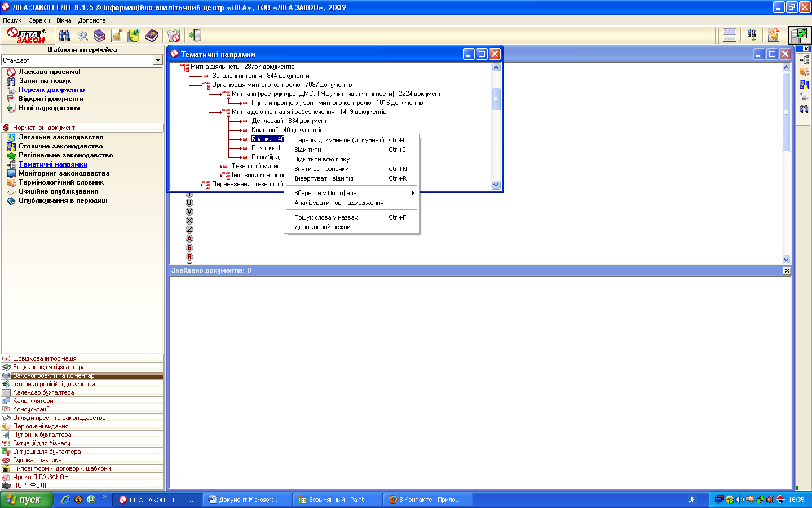The width and height of the screenshot is (812, 508).
Task: Click binoculars with green arrow icon
Action: (752, 36)
